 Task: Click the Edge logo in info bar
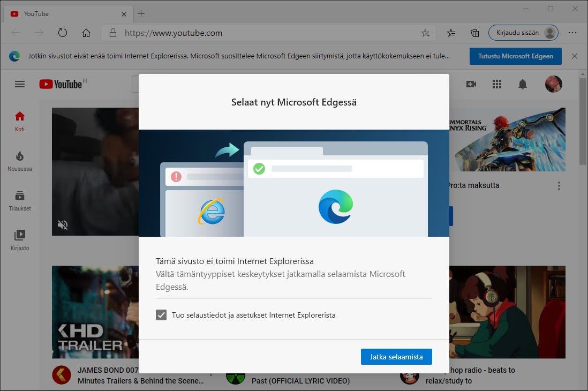pos(14,56)
